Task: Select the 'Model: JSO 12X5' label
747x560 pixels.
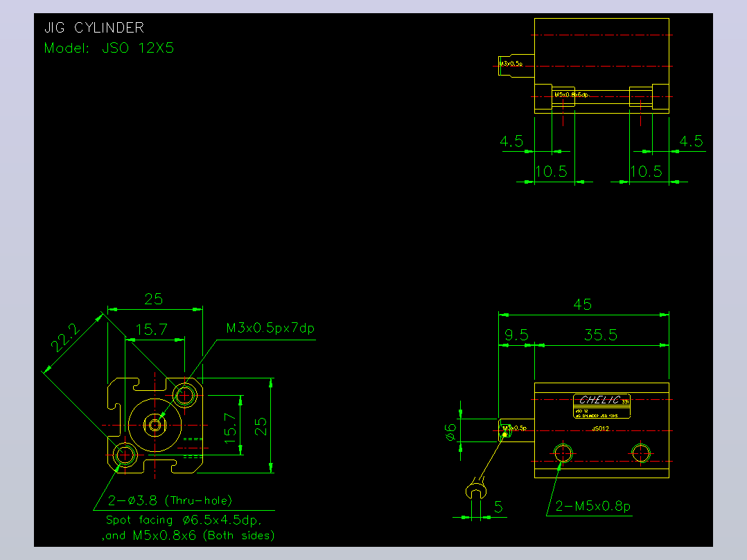Action: (x=109, y=48)
